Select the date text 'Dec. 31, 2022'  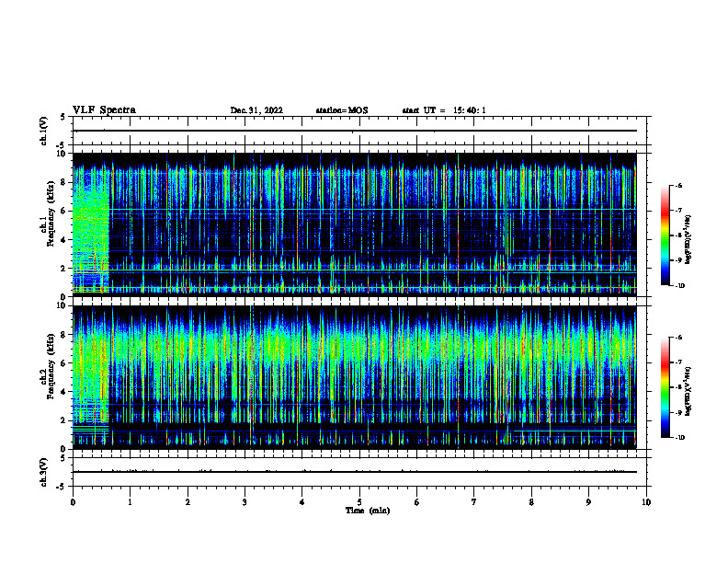256,110
